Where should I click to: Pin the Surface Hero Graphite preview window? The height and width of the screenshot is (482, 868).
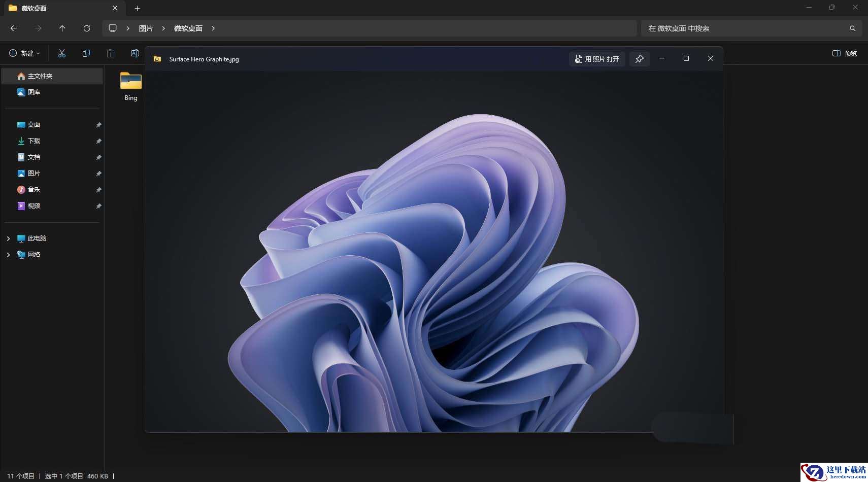(640, 59)
